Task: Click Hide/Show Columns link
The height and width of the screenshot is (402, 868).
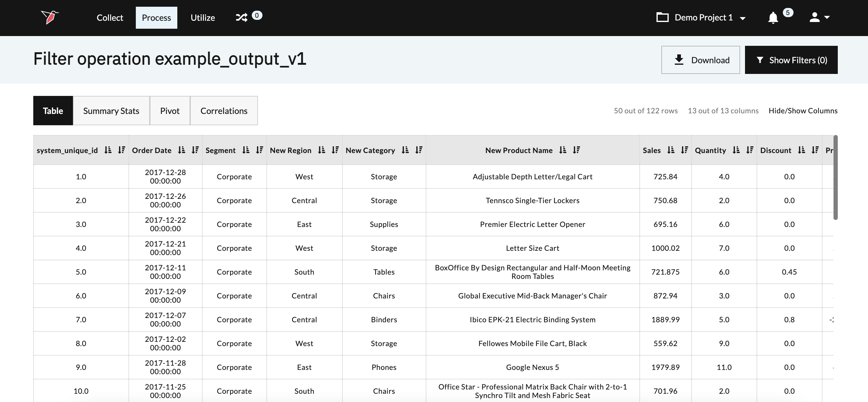Action: pyautogui.click(x=803, y=111)
